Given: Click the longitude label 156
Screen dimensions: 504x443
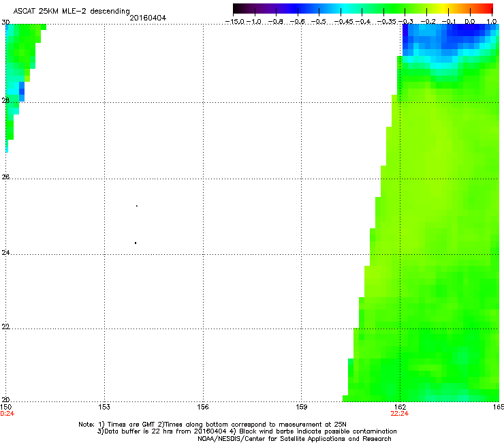Looking at the screenshot, I should coord(203,407).
